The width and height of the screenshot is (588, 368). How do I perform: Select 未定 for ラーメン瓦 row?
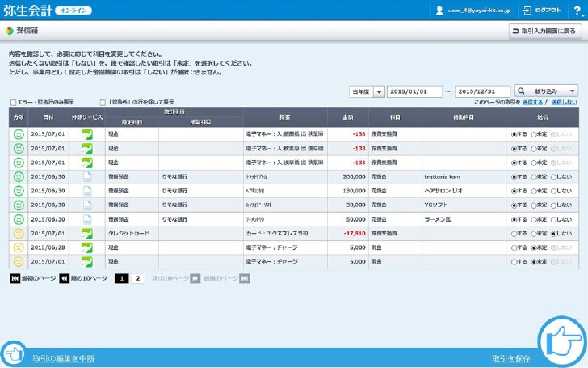click(x=534, y=220)
